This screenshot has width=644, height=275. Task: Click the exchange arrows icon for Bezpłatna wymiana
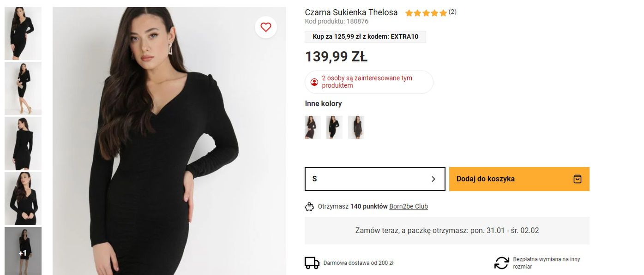pyautogui.click(x=500, y=262)
